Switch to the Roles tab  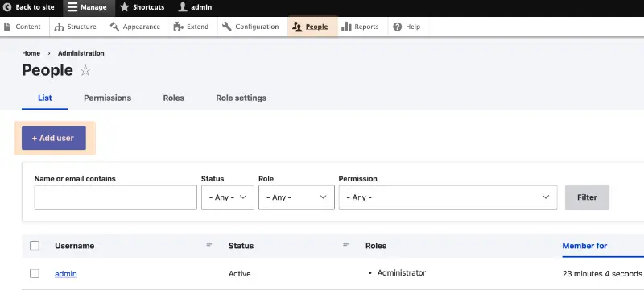pos(173,98)
